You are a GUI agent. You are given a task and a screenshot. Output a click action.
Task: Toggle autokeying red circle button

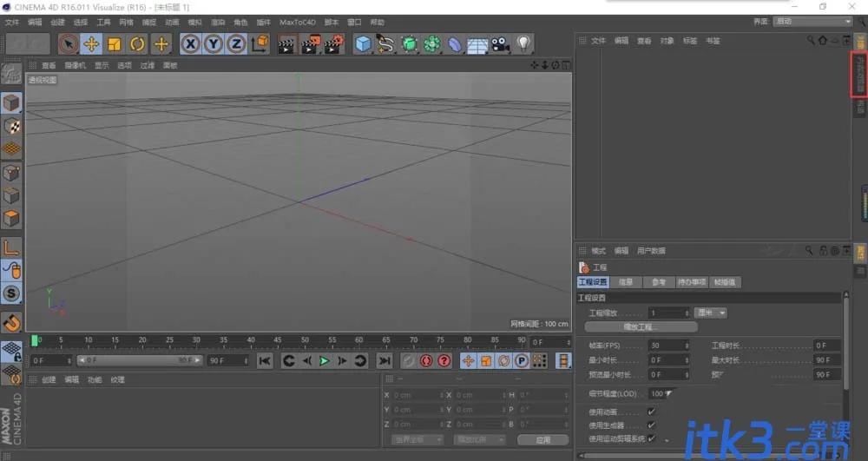[425, 361]
